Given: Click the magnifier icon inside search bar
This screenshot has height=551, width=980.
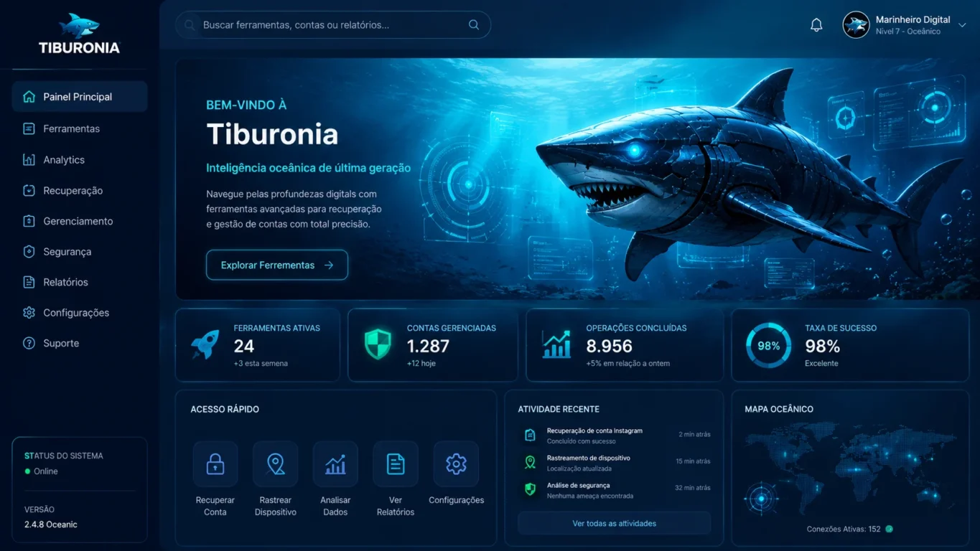Looking at the screenshot, I should (x=474, y=24).
